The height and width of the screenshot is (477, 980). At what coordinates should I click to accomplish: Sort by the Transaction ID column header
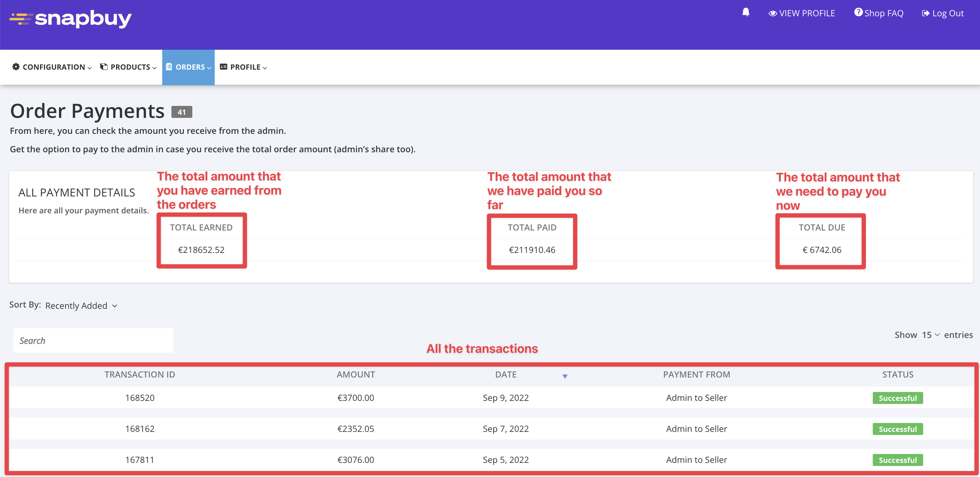(x=139, y=375)
